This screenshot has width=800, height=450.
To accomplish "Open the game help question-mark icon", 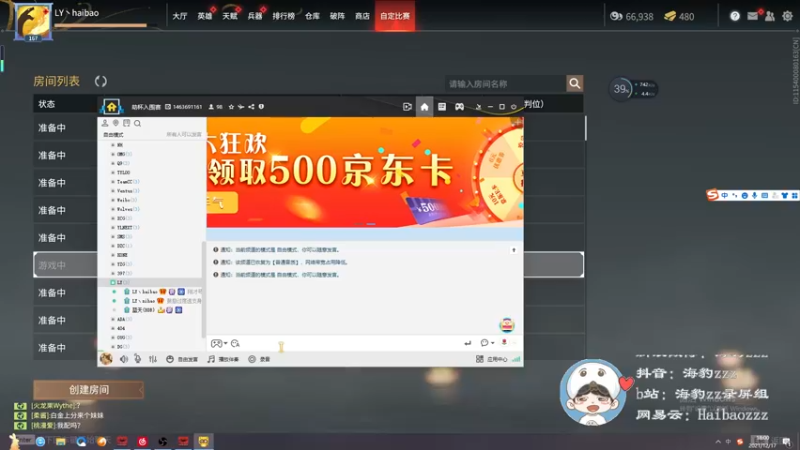I will coord(735,16).
